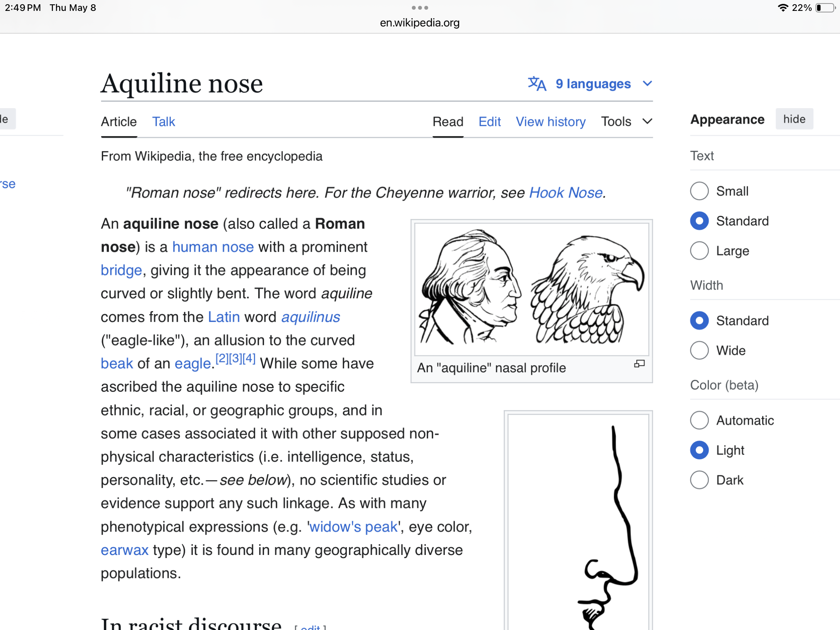
Task: Open the beak link
Action: (x=117, y=364)
